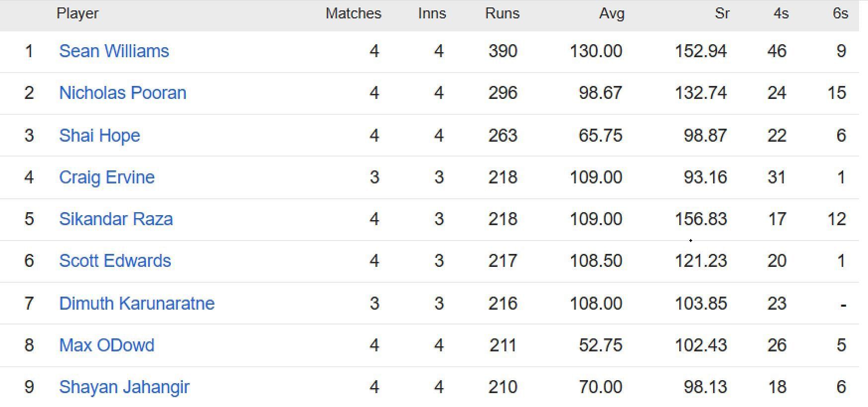Click Sikandar Raza strike rate 156.83
The height and width of the screenshot is (407, 868).
[x=701, y=219]
